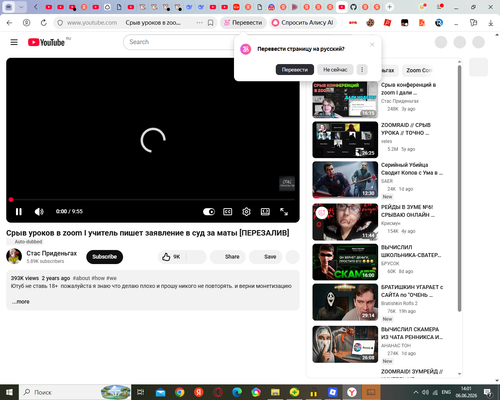
Task: Open Серийный Убийца video thumbnail
Action: [345, 180]
